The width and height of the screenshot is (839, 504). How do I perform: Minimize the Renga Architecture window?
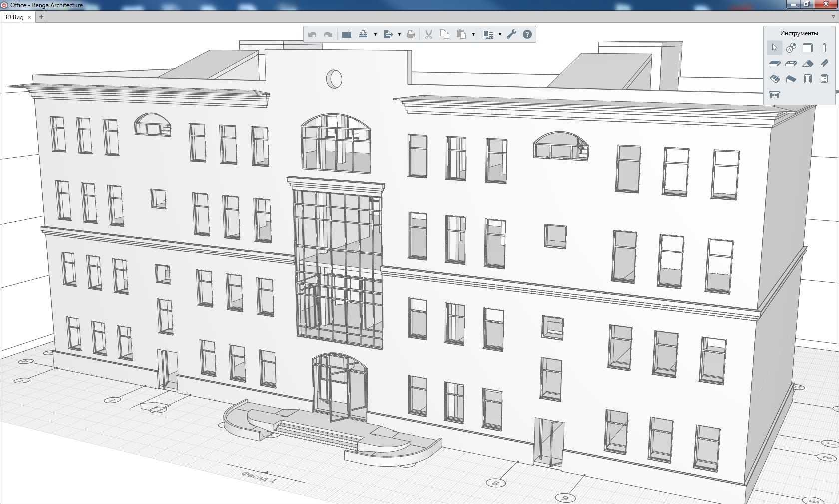point(794,4)
